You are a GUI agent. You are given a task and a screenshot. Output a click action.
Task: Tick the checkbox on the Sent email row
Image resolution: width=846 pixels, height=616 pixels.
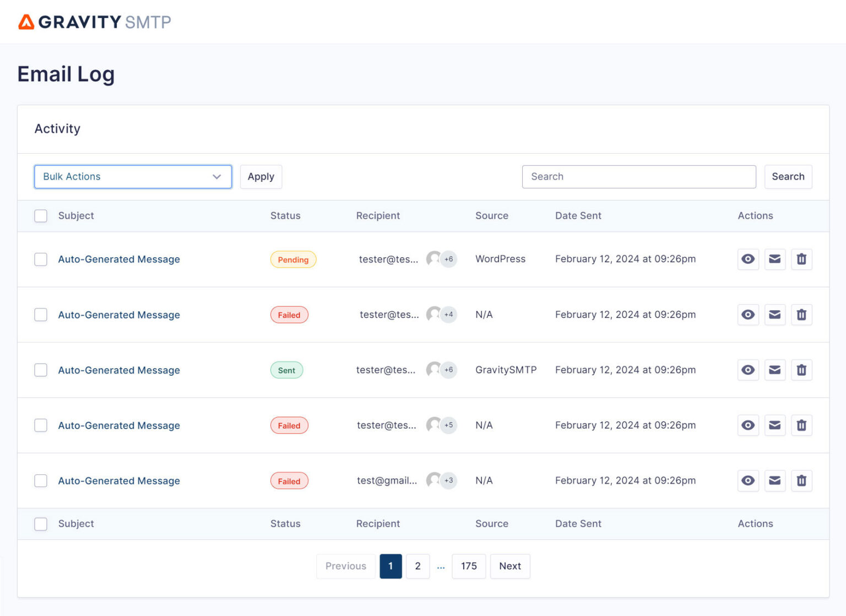coord(41,370)
